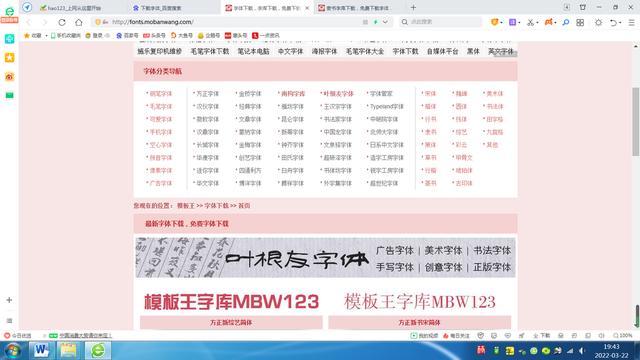Screen dimensions: 640x360
Task: Select the scissors screenshot tool
Action: click(530, 22)
